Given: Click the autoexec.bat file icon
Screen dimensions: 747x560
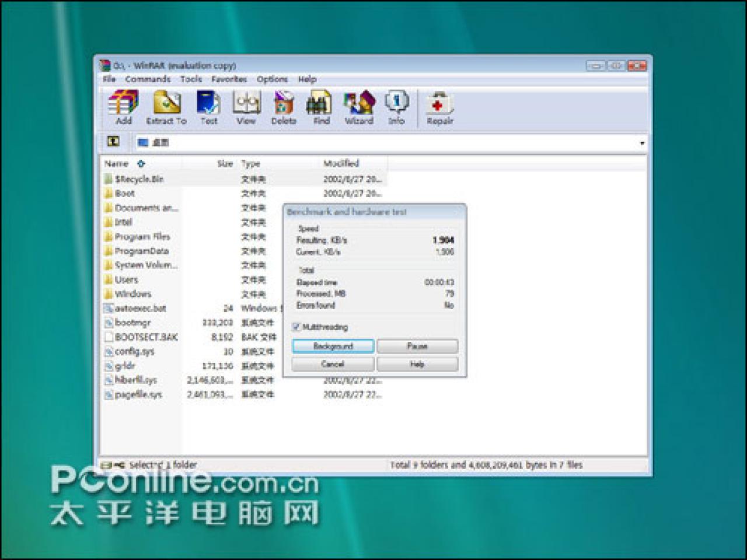Looking at the screenshot, I should 109,308.
